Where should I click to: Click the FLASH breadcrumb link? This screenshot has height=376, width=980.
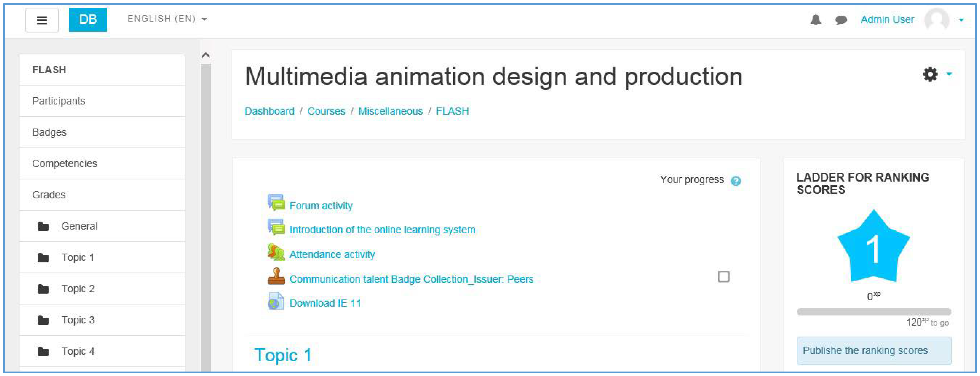[x=452, y=111]
